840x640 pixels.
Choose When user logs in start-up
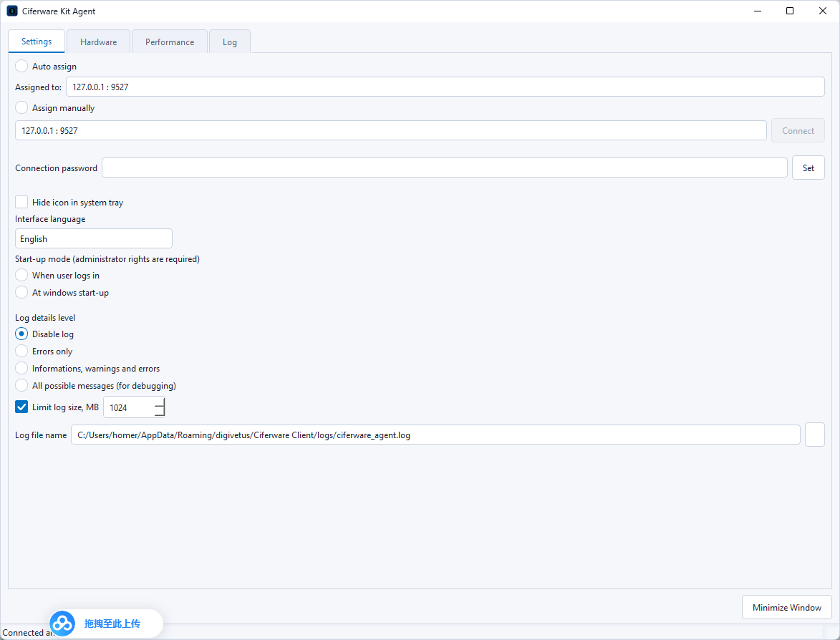[x=21, y=276]
